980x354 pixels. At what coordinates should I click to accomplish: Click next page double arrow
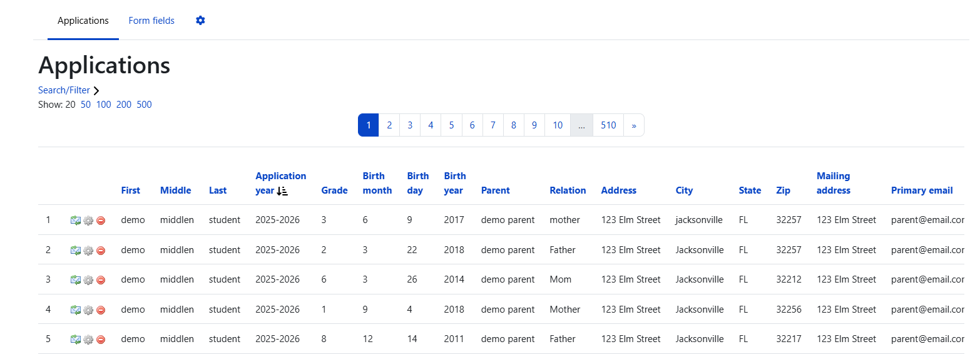(x=634, y=125)
